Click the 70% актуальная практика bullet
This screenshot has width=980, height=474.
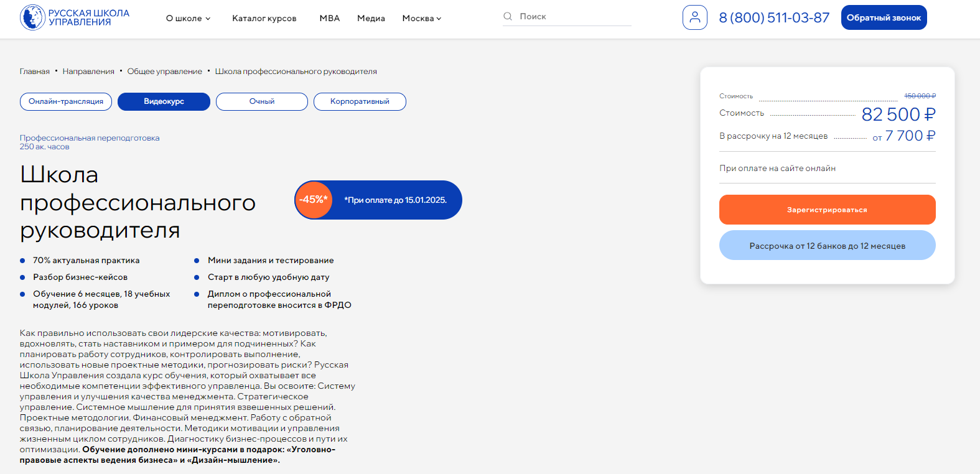click(x=86, y=260)
